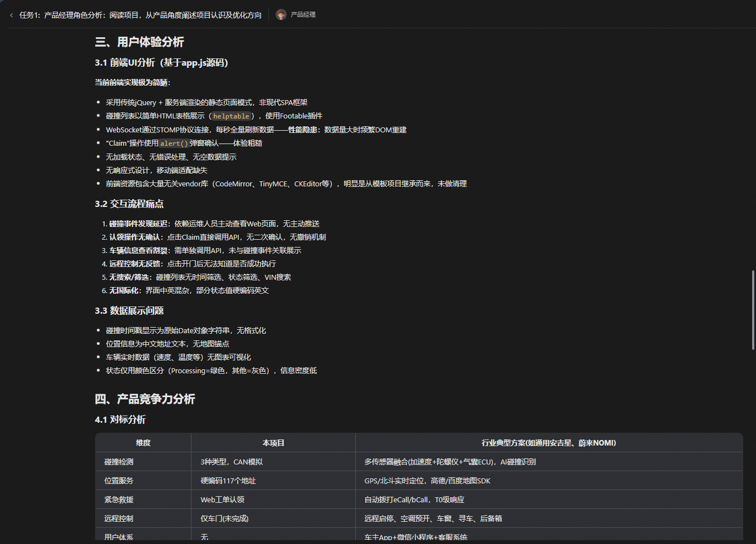Screen dimensions: 756x544
Task: Click the vertical scrollbar thumb on the right
Action: click(x=753, y=310)
